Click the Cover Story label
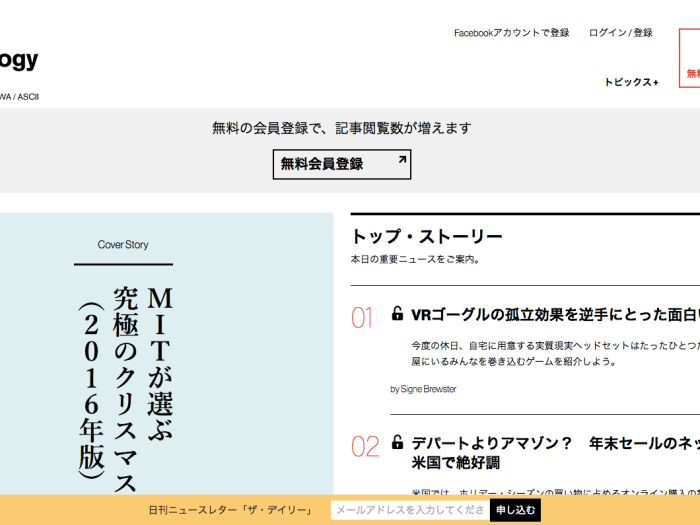 [123, 245]
